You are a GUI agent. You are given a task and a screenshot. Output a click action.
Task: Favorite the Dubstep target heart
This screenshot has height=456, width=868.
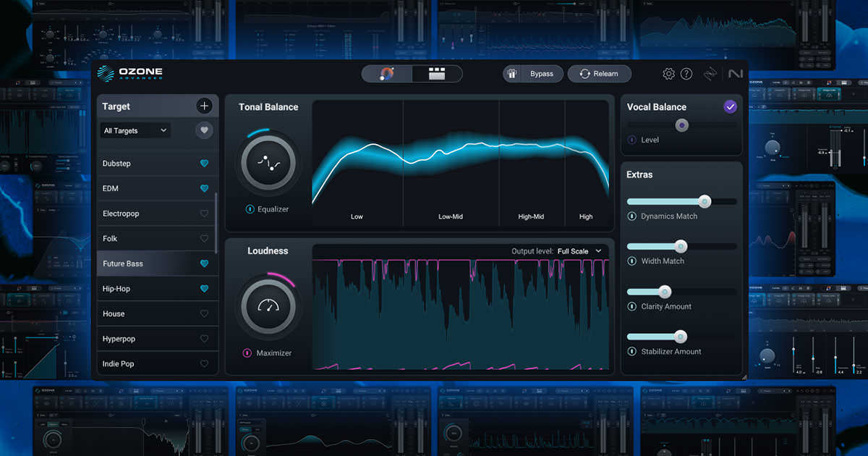coord(204,164)
